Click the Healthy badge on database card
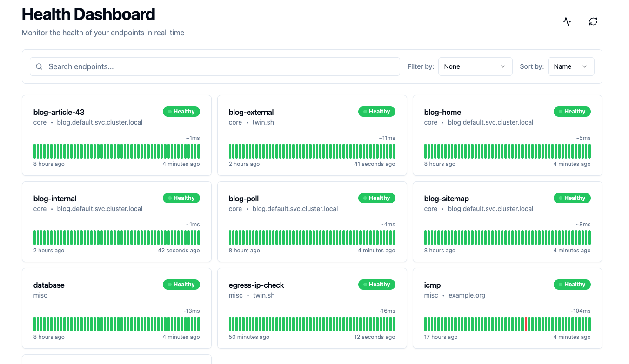 181,285
